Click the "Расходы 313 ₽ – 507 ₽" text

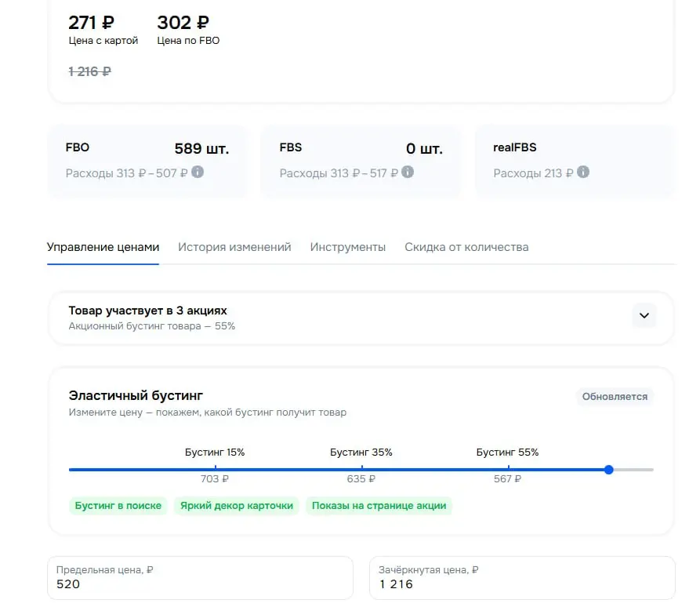(127, 173)
